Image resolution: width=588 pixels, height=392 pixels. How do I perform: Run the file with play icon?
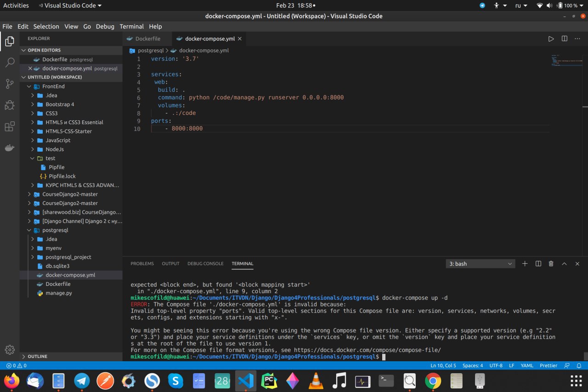pos(551,39)
